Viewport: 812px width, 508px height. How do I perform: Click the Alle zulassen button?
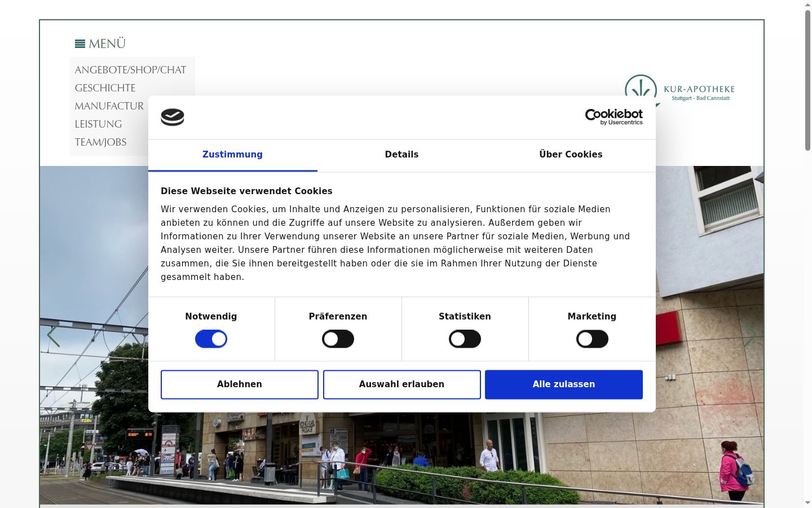tap(564, 384)
